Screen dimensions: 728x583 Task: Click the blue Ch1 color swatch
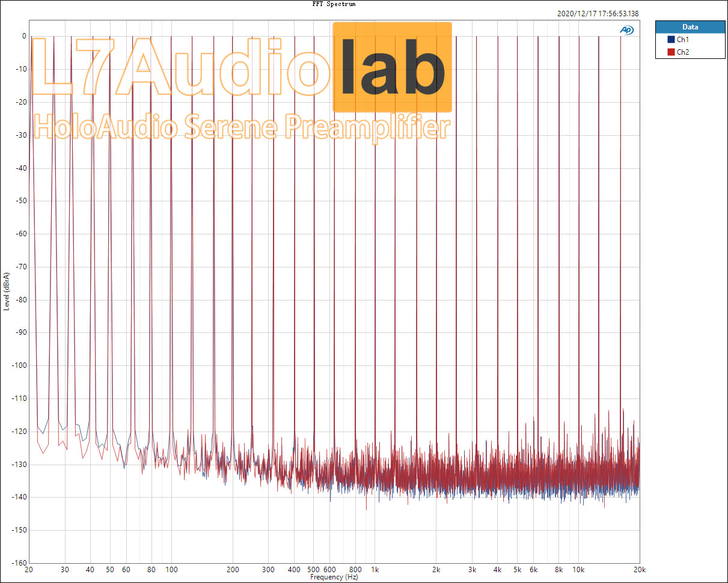[x=671, y=40]
